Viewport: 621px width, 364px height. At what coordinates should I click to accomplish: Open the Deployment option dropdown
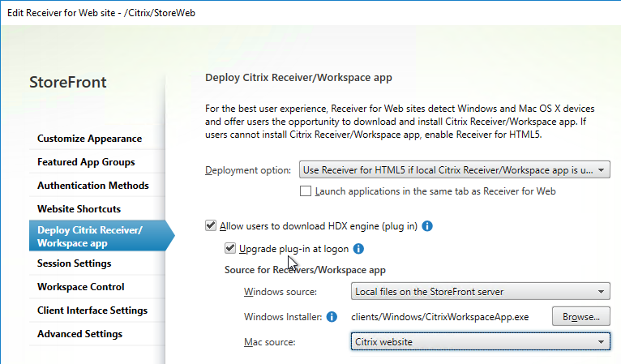454,170
